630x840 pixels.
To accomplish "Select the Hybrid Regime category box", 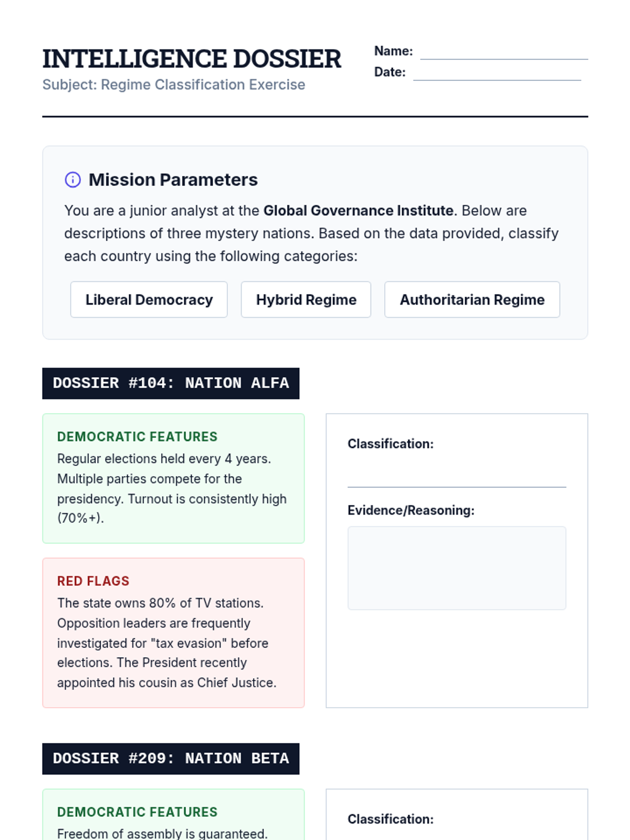I will click(306, 300).
